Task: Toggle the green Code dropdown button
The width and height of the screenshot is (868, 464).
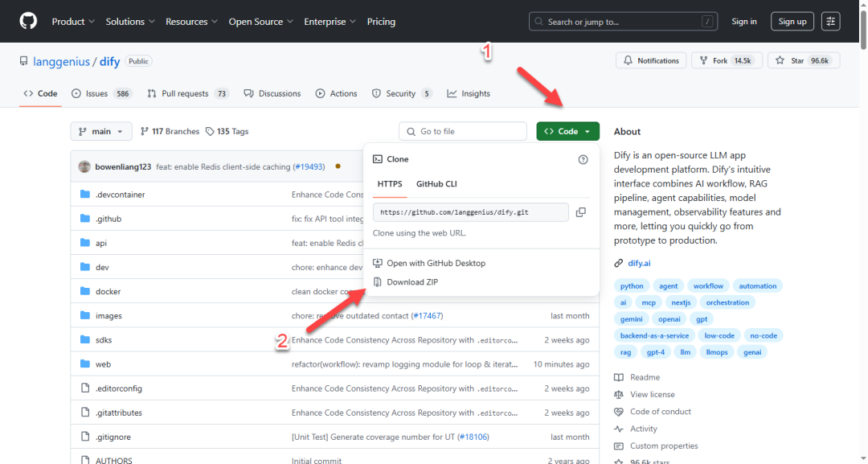Action: (x=568, y=131)
